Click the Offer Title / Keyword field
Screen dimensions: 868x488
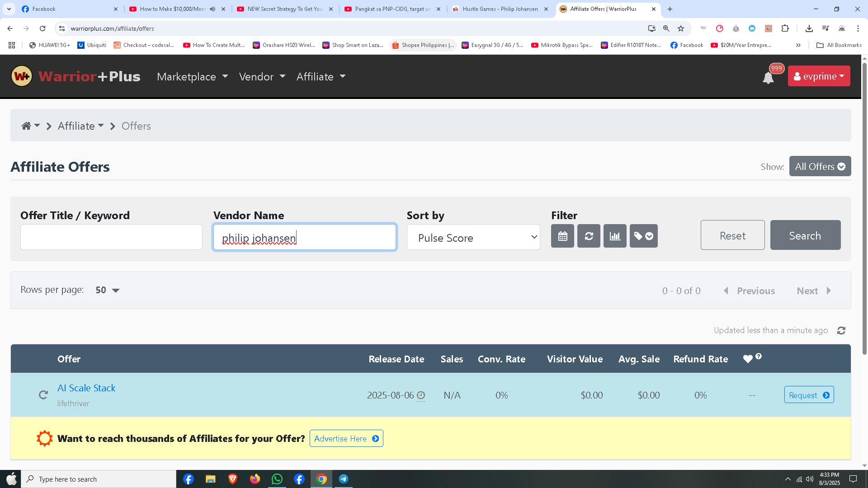tap(111, 237)
